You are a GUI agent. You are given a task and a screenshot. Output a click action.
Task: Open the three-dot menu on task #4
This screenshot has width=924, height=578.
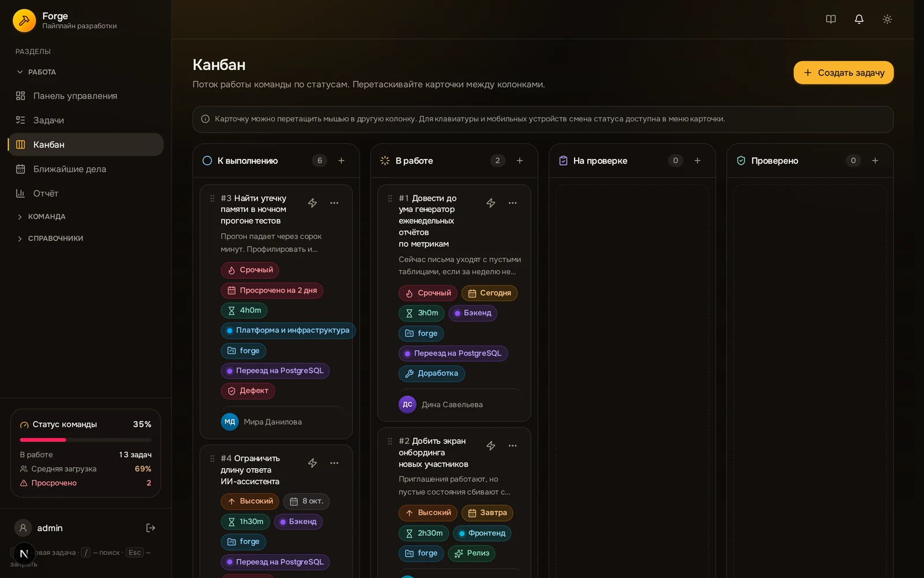point(334,463)
